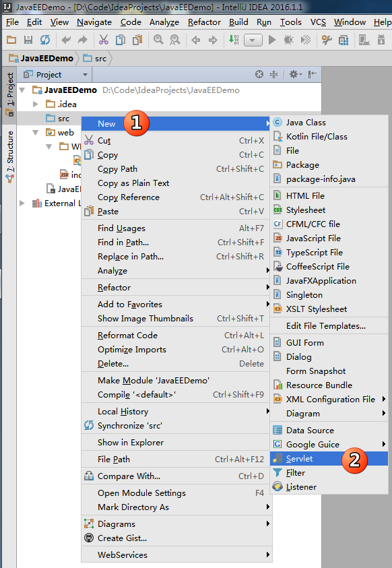Image resolution: width=392 pixels, height=568 pixels.
Task: Select the web folder tree item
Action: [60, 133]
